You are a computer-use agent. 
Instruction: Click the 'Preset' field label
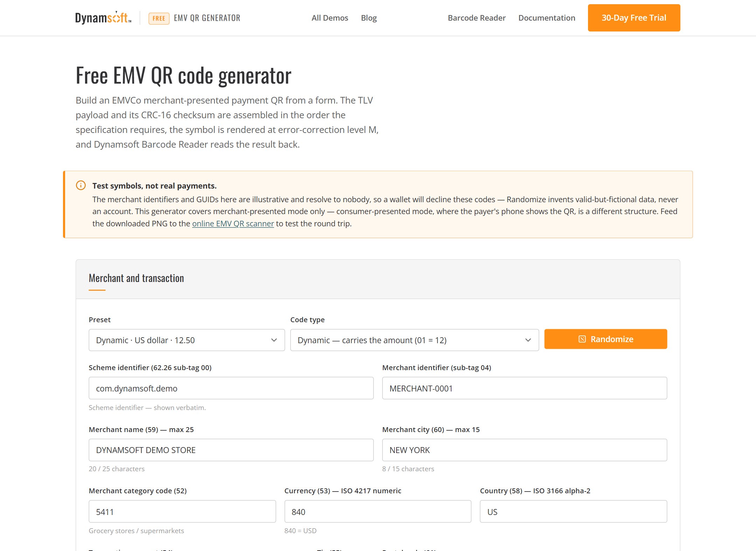tap(100, 320)
